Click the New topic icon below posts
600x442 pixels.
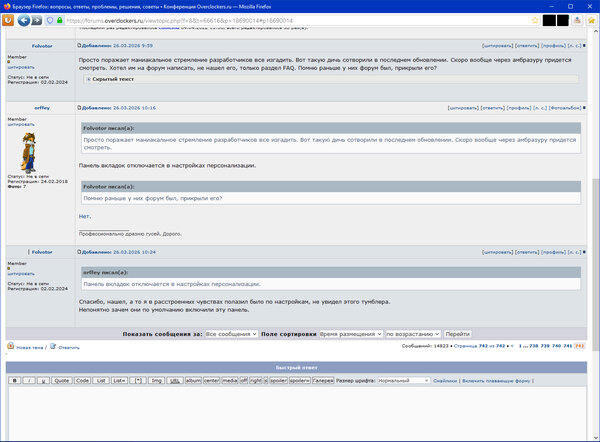tap(11, 346)
